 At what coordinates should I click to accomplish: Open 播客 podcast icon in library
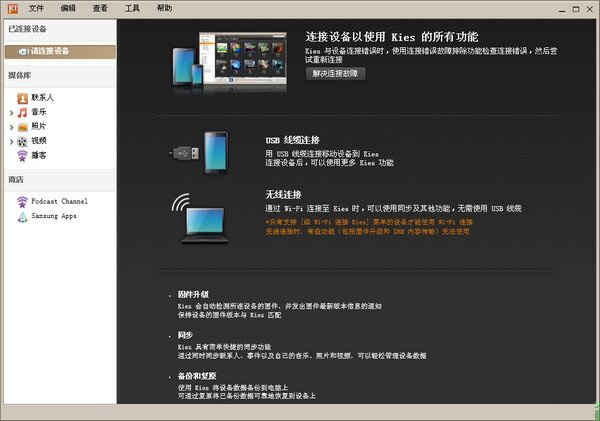(22, 155)
